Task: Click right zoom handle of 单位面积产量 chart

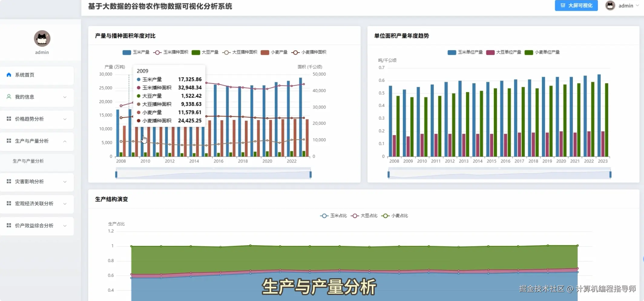Action: tap(610, 174)
